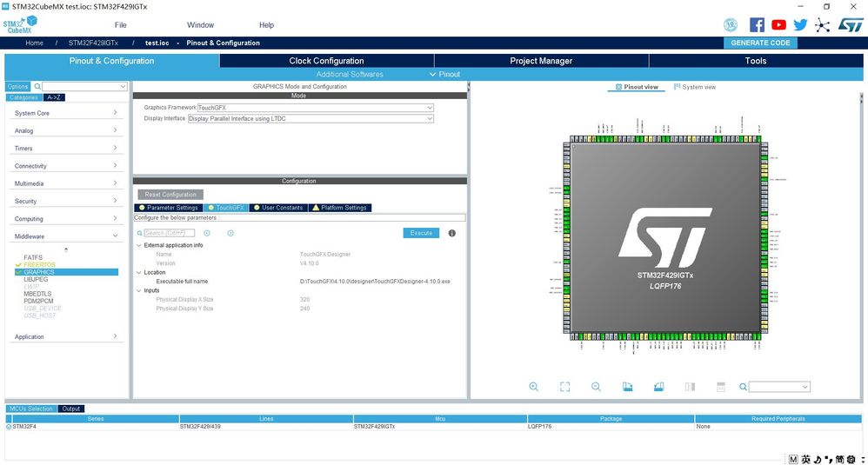Open the pin search combo box

tap(779, 387)
